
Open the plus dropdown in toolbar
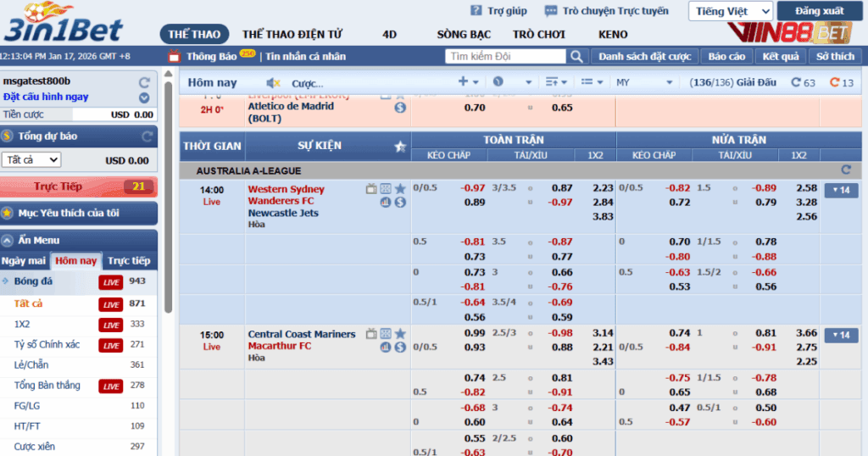(468, 82)
